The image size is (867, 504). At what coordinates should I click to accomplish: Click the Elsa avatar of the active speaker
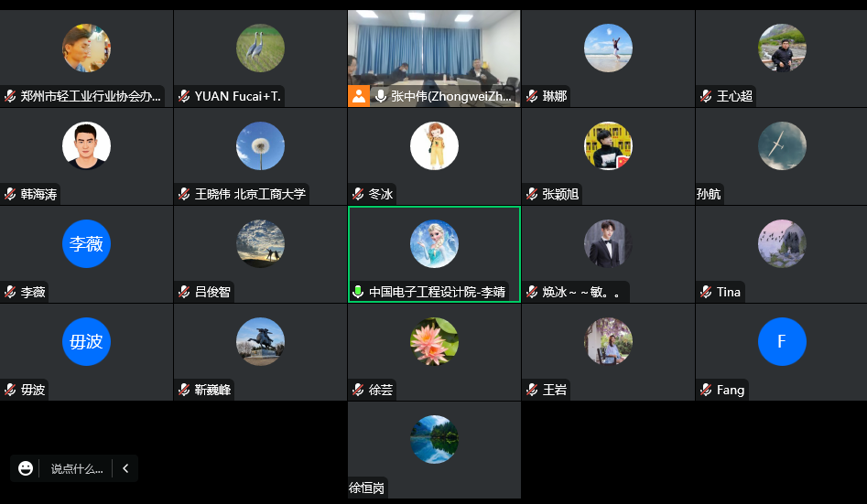pyautogui.click(x=434, y=243)
